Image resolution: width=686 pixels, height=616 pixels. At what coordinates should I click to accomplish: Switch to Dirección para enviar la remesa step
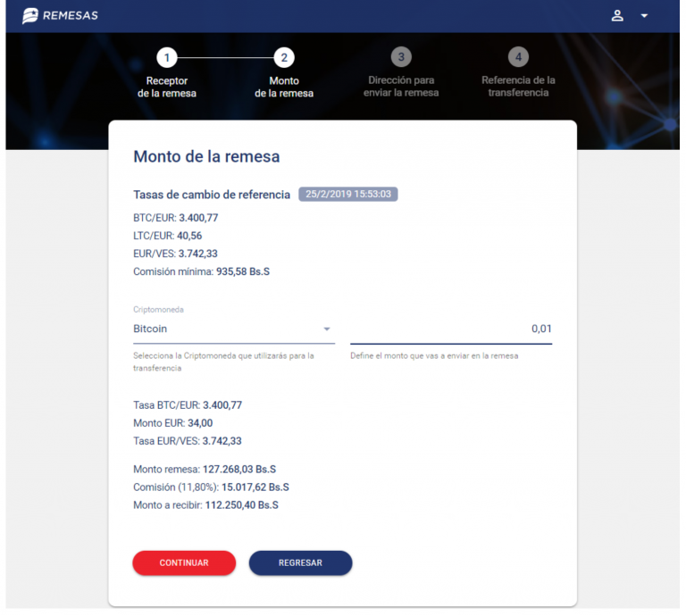click(x=401, y=87)
